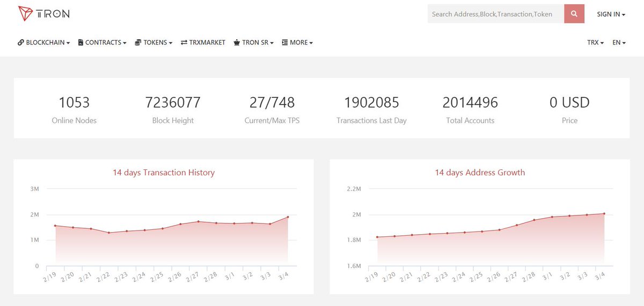Viewport: 644px width, 306px height.
Task: Click the 14 days Address Growth title
Action: point(480,173)
